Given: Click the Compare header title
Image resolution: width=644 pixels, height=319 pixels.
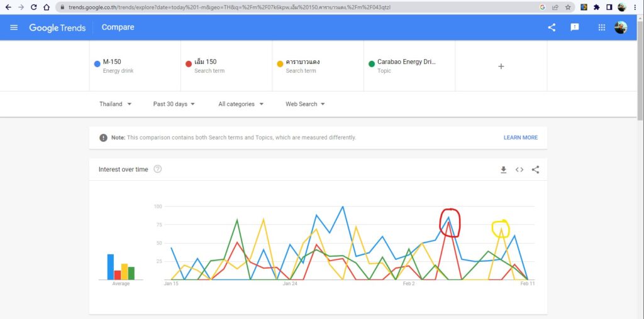Looking at the screenshot, I should coord(118,28).
